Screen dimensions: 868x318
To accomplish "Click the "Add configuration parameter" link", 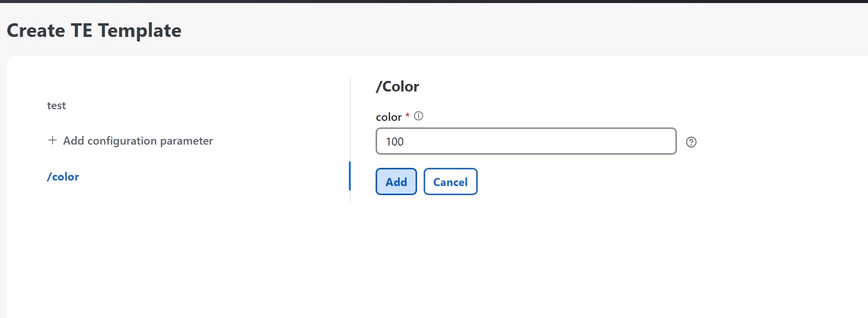I will (138, 141).
